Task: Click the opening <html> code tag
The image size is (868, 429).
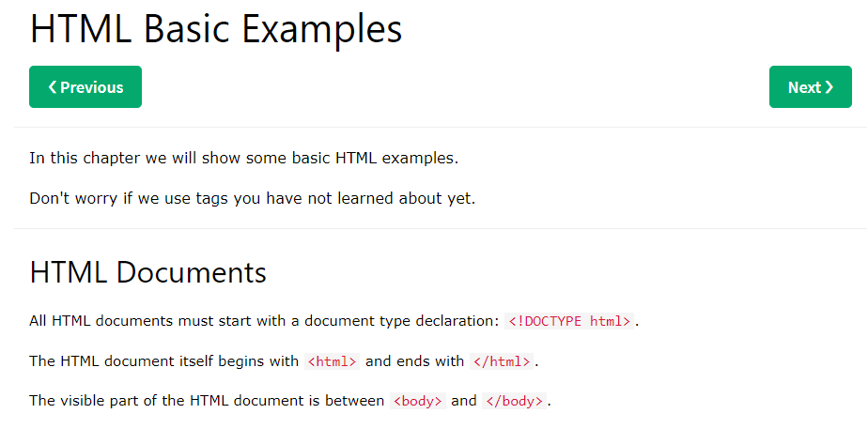Action: pos(332,361)
